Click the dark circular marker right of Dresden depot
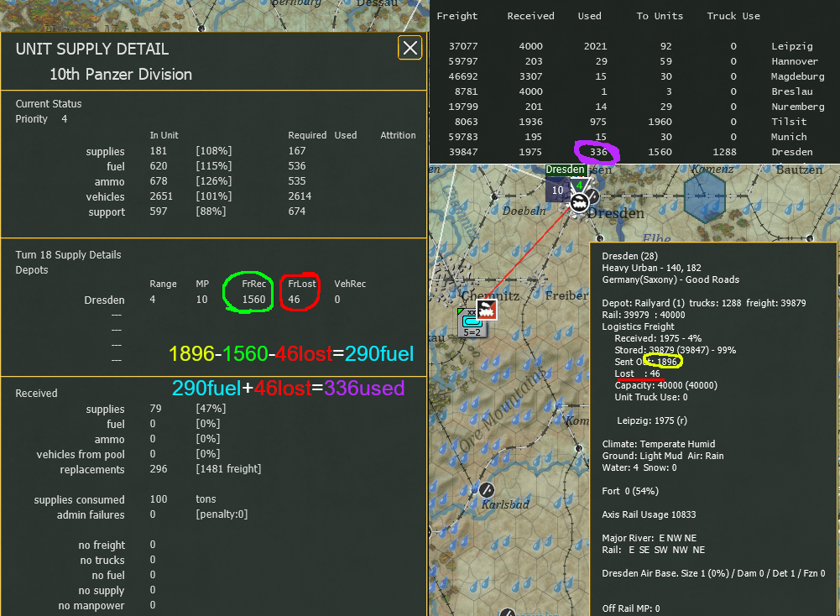Screen dimensions: 840x616 [593, 195]
